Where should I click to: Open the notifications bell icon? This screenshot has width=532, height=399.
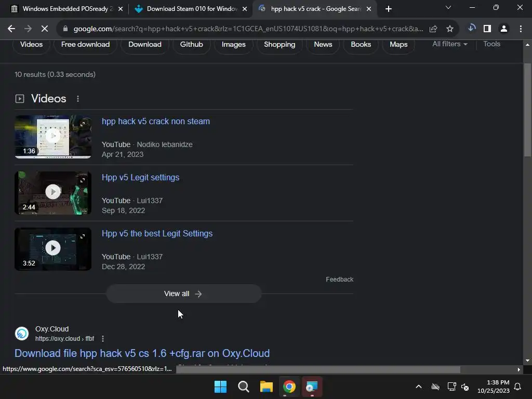(518, 387)
